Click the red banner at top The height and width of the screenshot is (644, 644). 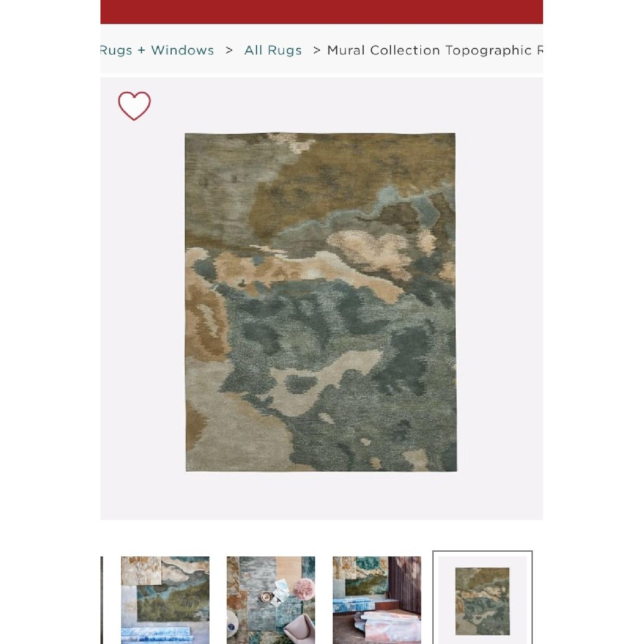click(x=322, y=12)
